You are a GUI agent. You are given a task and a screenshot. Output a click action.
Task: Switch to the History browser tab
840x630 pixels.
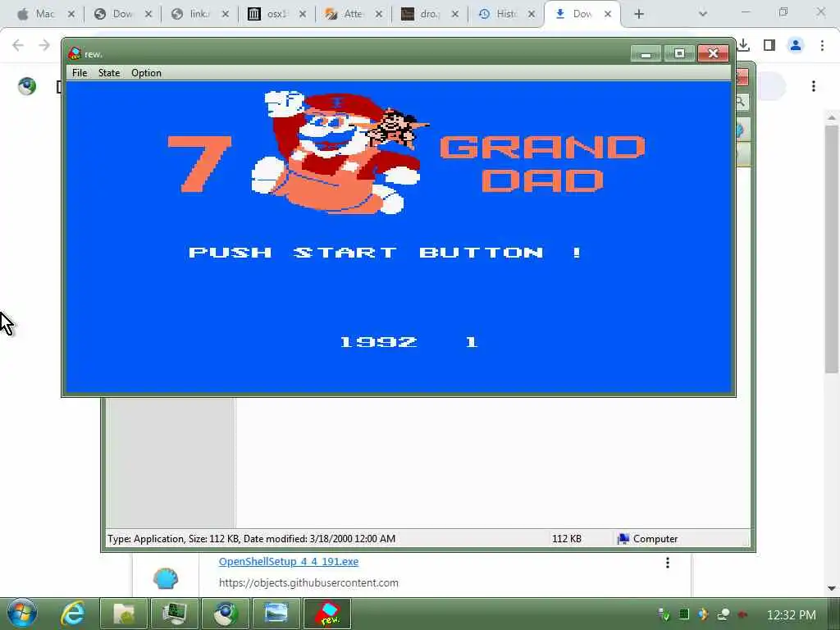[503, 14]
